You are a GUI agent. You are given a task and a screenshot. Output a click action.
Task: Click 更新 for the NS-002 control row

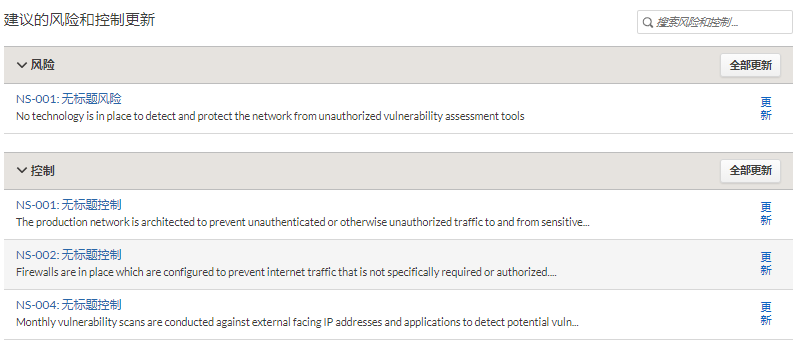click(766, 264)
